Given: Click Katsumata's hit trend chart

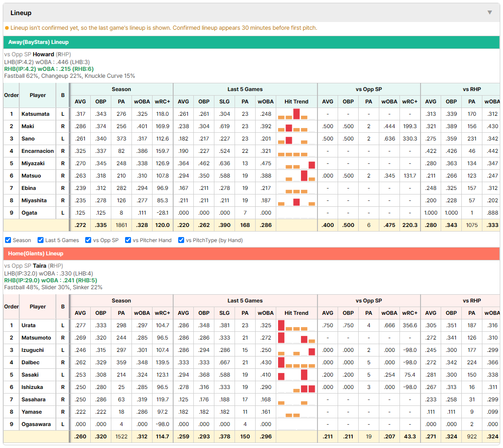Looking at the screenshot, I should (x=296, y=114).
